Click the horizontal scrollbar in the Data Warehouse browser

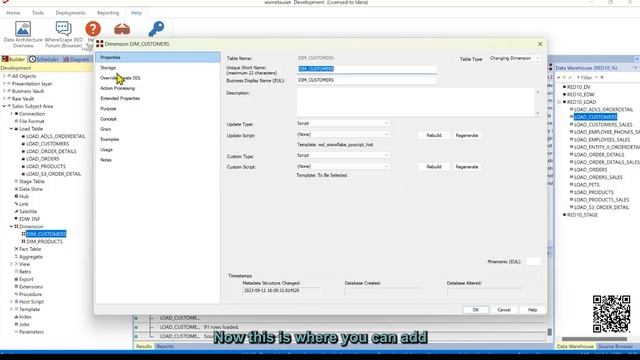tap(594, 339)
